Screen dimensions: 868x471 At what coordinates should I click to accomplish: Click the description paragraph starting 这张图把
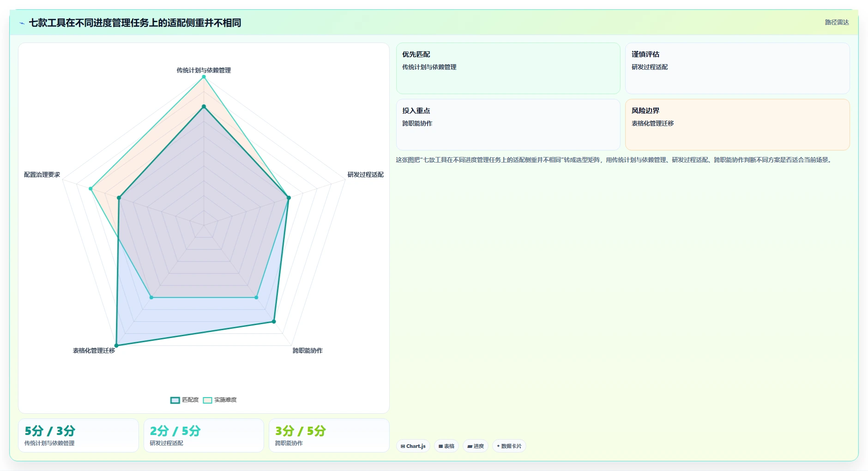pyautogui.click(x=615, y=160)
